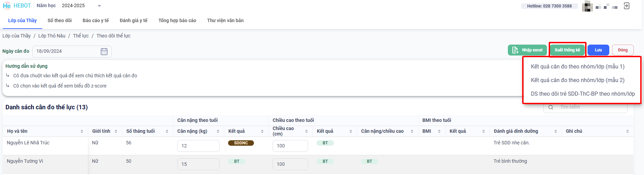Open the date picker calendar icon

pos(104,51)
